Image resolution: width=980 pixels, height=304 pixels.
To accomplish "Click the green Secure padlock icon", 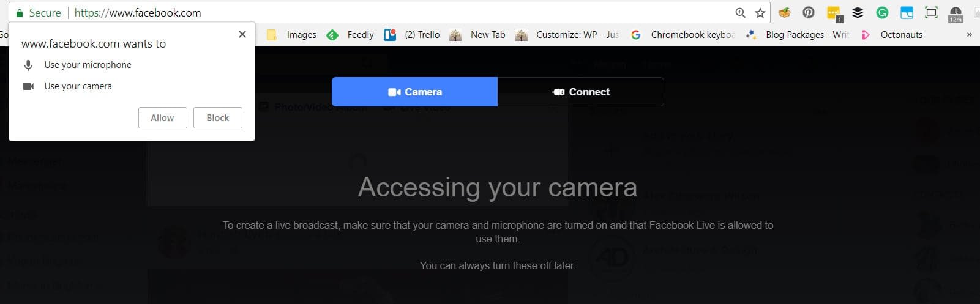I will pos(20,13).
